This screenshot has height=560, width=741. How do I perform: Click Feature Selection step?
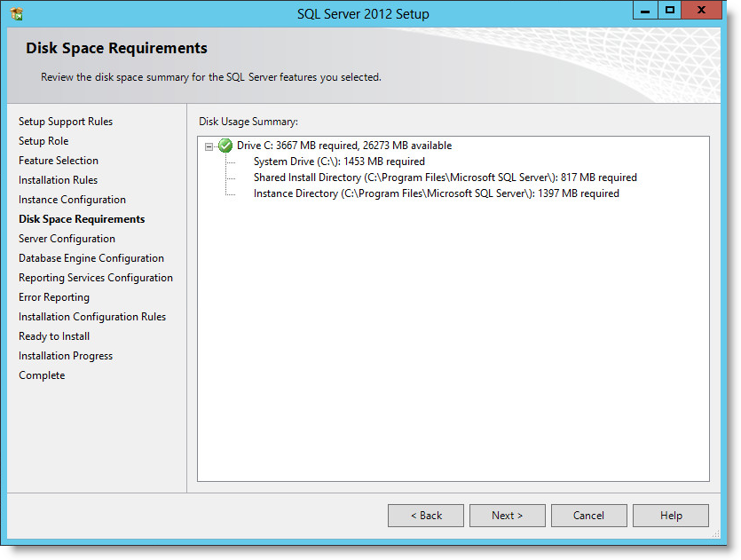[x=59, y=161]
